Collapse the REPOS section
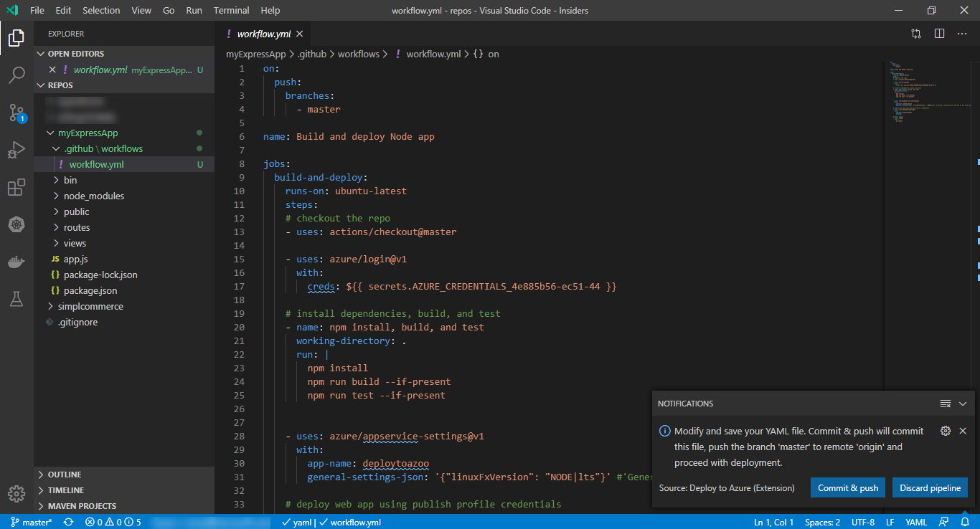This screenshot has width=980, height=529. tap(124, 85)
